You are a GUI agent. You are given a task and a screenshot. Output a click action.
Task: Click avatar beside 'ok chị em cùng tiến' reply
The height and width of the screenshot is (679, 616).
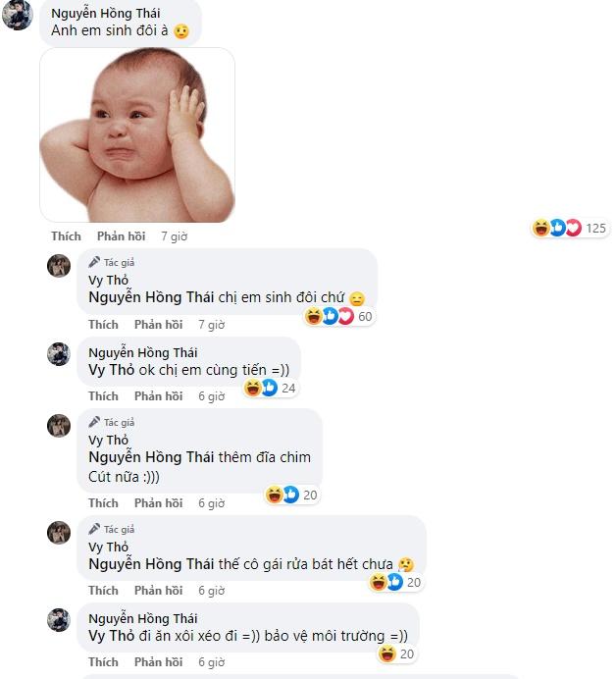pos(60,354)
